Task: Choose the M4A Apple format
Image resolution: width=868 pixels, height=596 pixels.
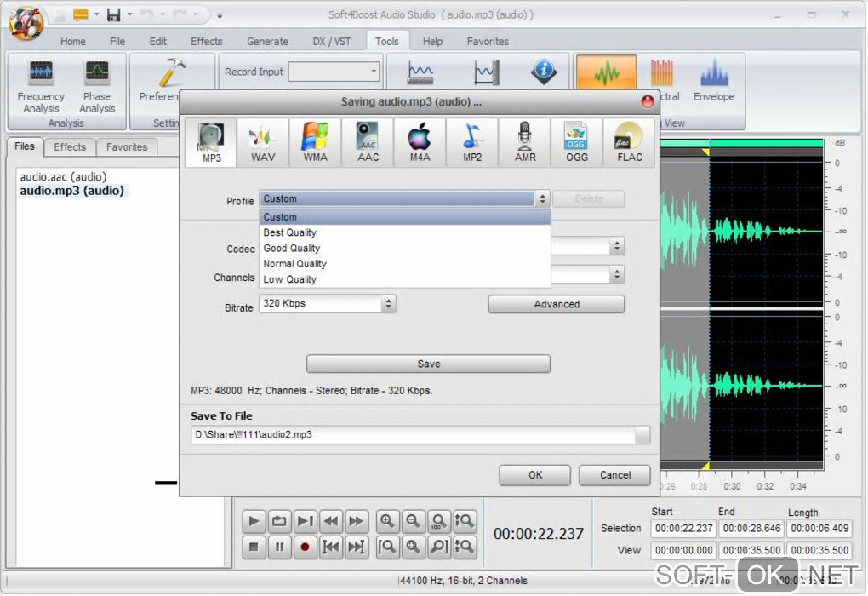Action: 420,142
